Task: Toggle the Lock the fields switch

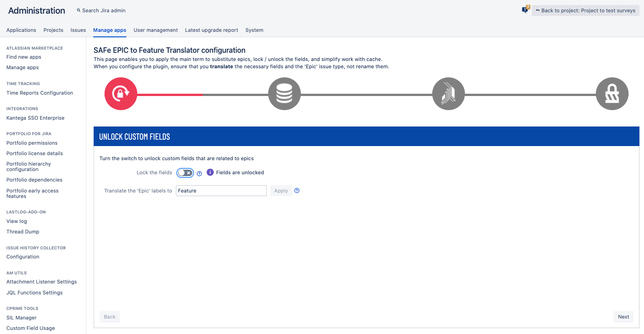Action: [185, 173]
